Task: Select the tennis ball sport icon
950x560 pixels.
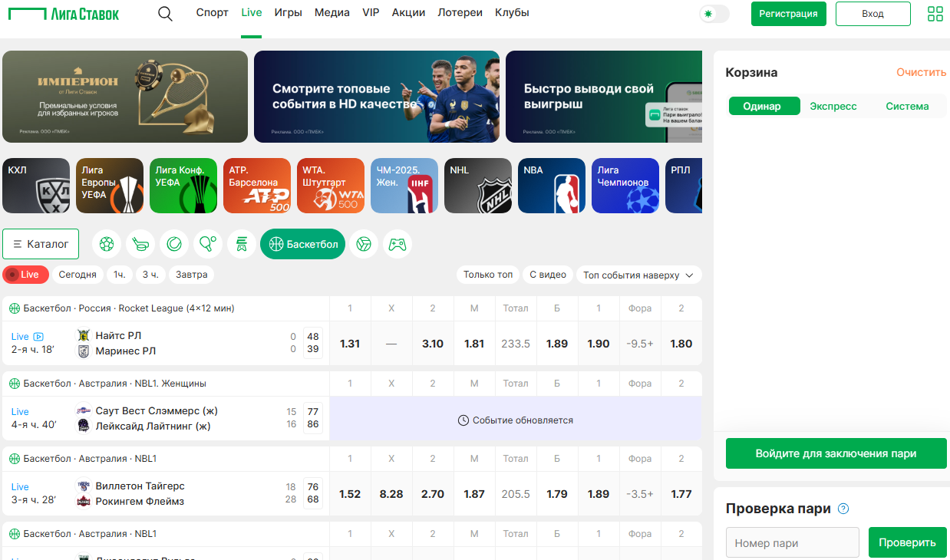Action: click(x=174, y=244)
